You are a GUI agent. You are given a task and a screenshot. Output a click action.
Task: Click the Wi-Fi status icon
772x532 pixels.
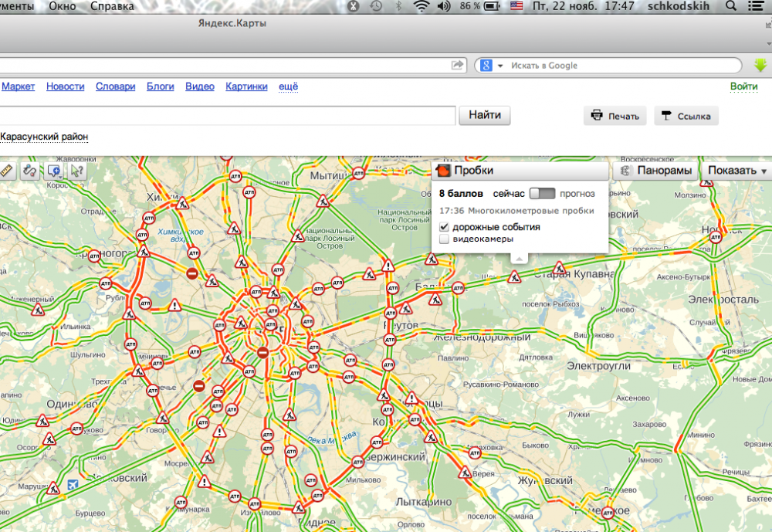point(421,6)
